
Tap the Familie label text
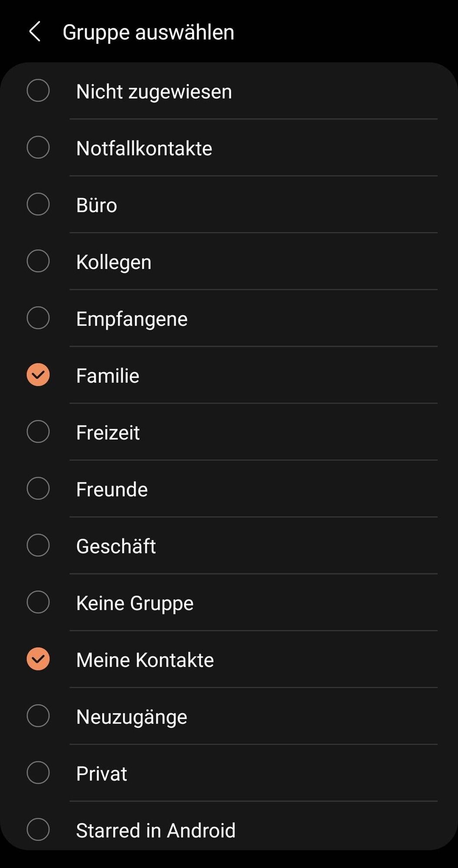108,375
